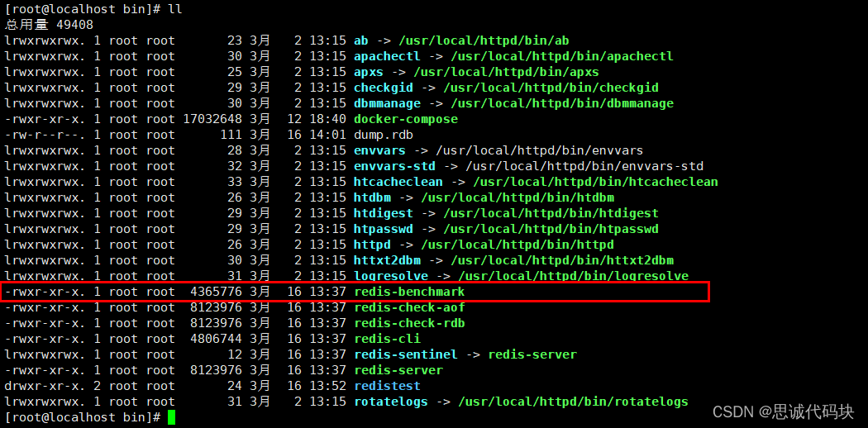Screen dimensions: 868x428
Task: Click the -rw-r--r--. permission string
Action: tap(45, 135)
